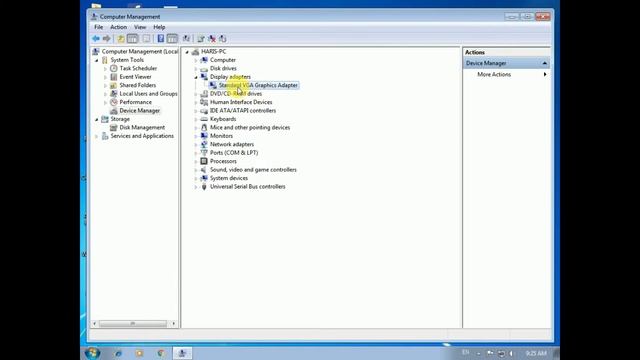The height and width of the screenshot is (360, 640).
Task: Collapse Device Manager section in Actions pane
Action: click(544, 63)
